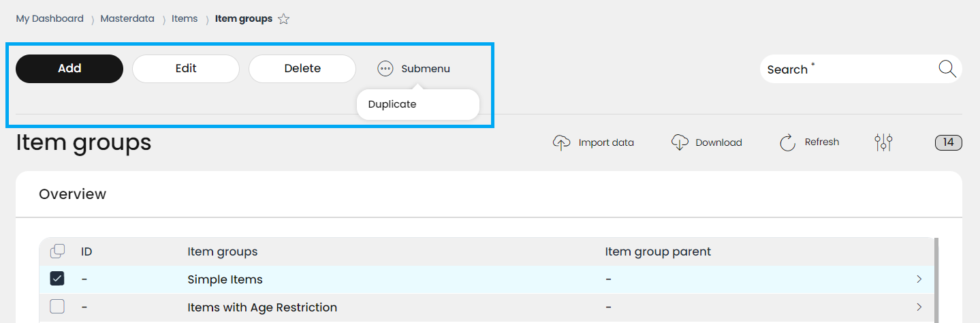The width and height of the screenshot is (980, 323).
Task: Click the Submenu text label
Action: pos(426,69)
